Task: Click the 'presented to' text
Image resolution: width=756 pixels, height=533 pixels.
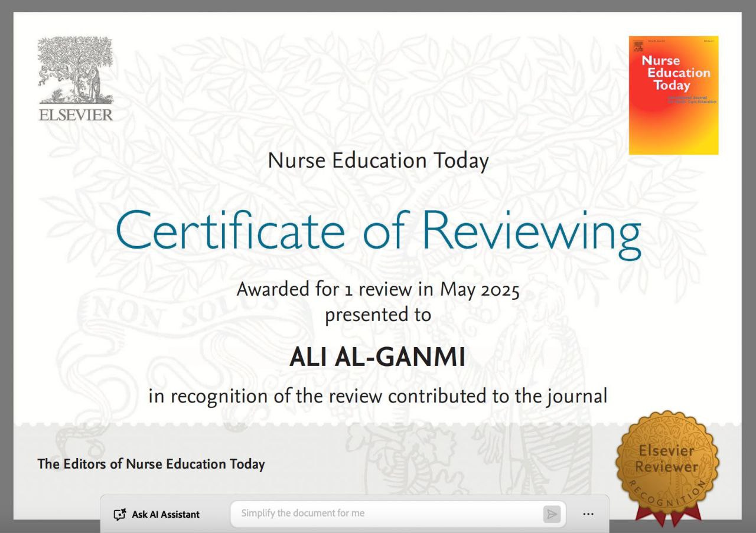Action: [378, 315]
